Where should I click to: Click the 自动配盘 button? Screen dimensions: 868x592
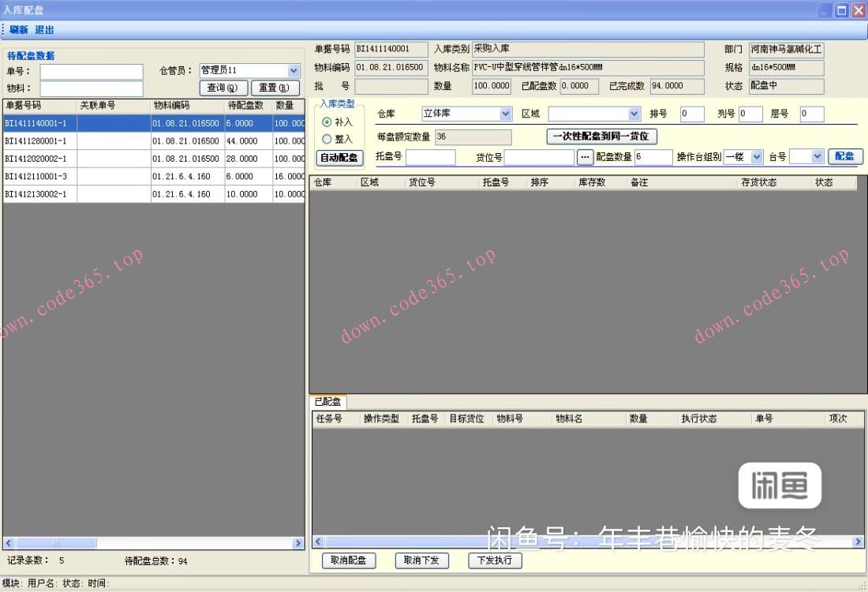(339, 157)
